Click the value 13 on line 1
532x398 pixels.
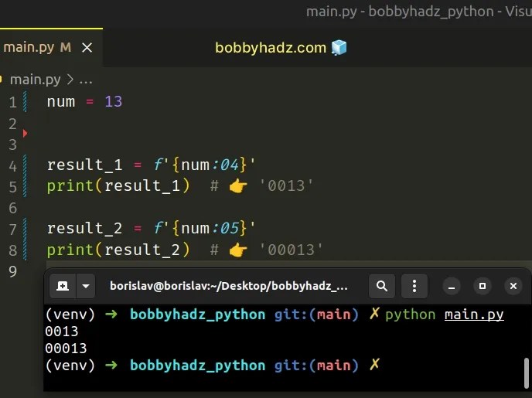(x=114, y=102)
